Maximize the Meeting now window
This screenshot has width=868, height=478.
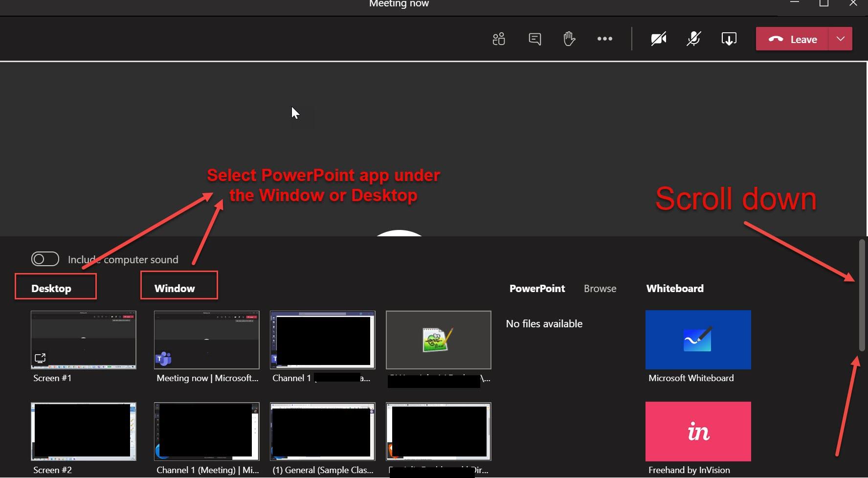(x=824, y=3)
